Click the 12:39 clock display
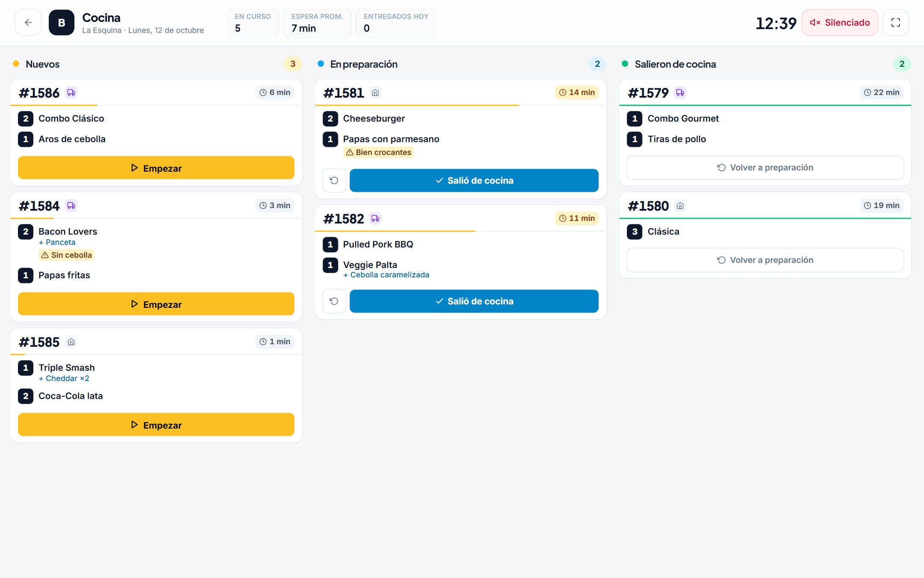Screen dimensions: 924x578 (x=776, y=23)
